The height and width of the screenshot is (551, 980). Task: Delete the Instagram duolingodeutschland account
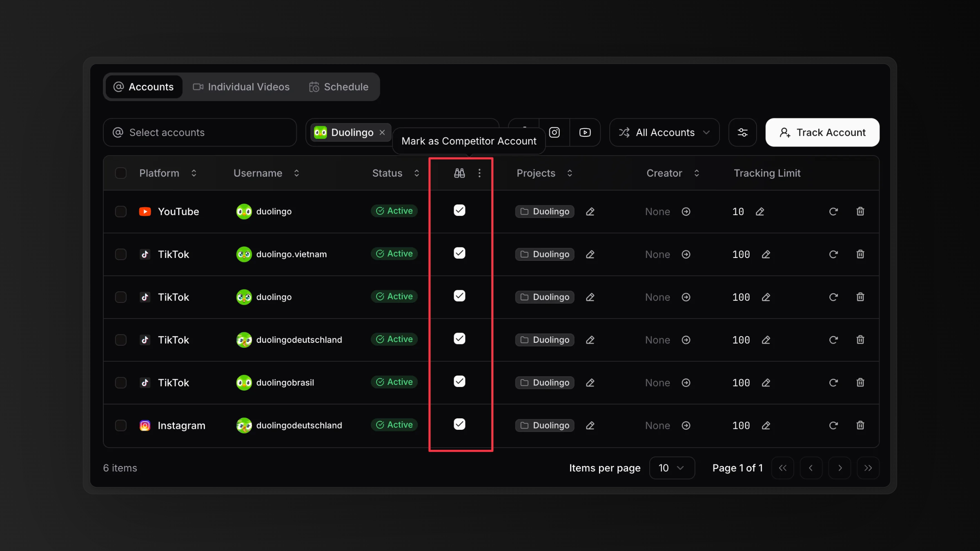(860, 425)
